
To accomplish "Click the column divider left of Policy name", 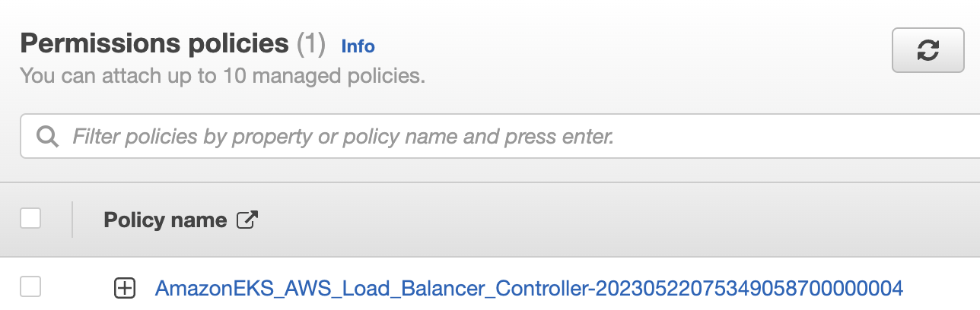I will tap(72, 220).
